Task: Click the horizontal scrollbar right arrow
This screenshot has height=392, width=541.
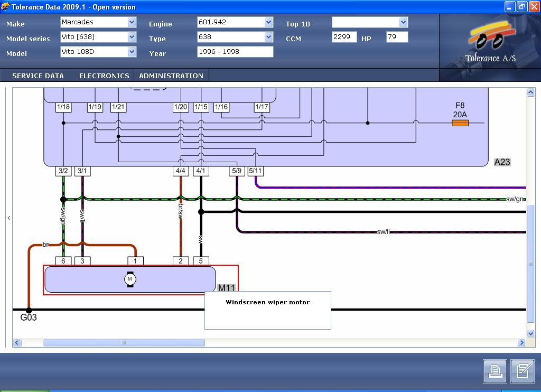Action: click(521, 343)
